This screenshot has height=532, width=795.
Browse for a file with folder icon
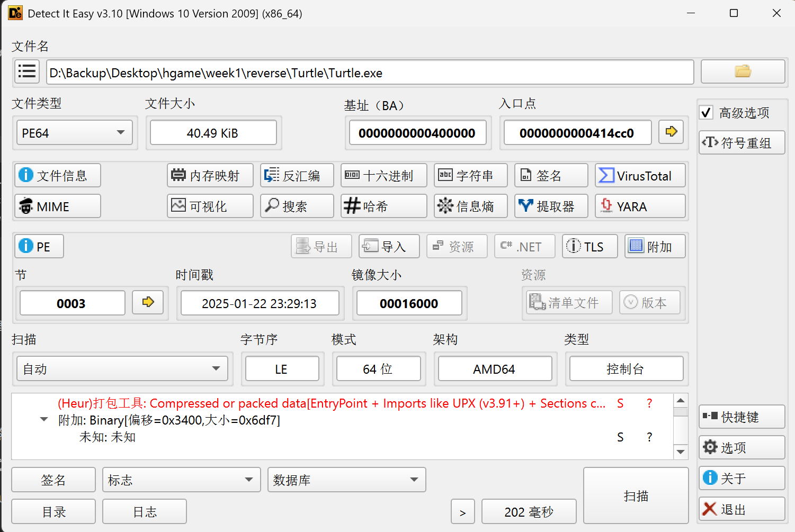coord(743,72)
